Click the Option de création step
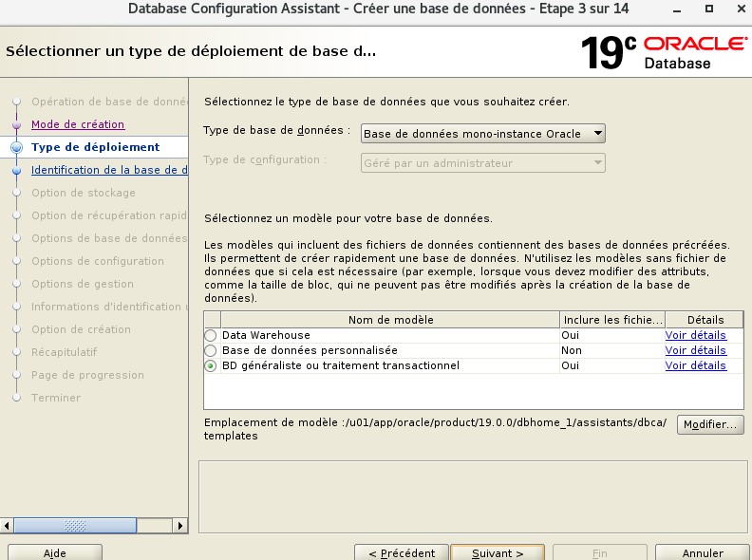 coord(81,329)
